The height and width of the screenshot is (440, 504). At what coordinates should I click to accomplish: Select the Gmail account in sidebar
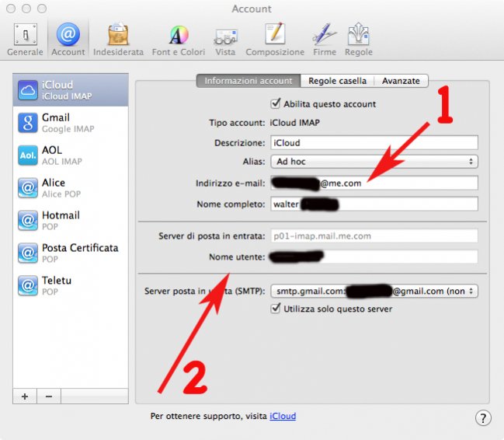click(x=71, y=123)
